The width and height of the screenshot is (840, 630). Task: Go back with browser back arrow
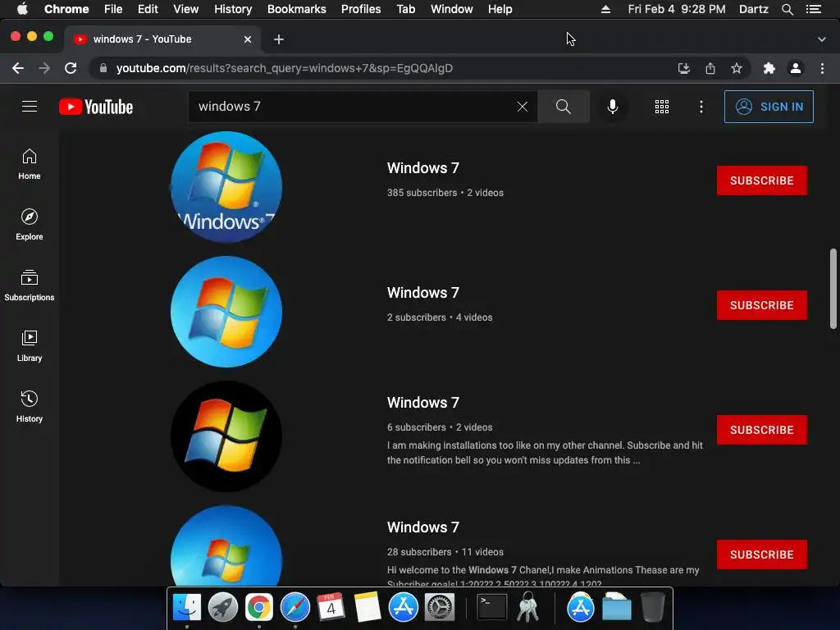(x=18, y=68)
